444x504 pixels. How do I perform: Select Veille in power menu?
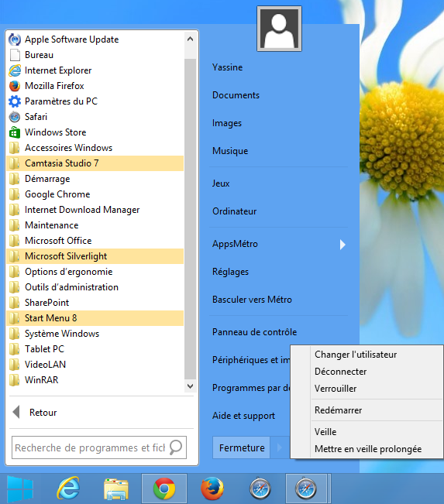(x=325, y=432)
